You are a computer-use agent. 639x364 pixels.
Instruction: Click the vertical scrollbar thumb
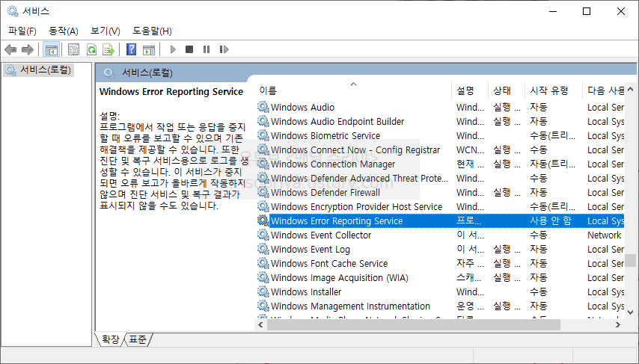[631, 260]
